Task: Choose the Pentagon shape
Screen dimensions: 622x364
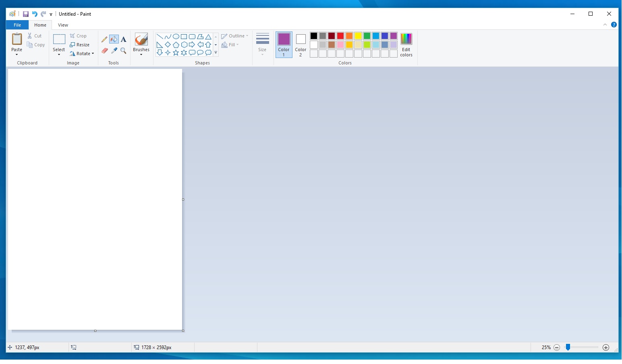Action: pyautogui.click(x=176, y=45)
